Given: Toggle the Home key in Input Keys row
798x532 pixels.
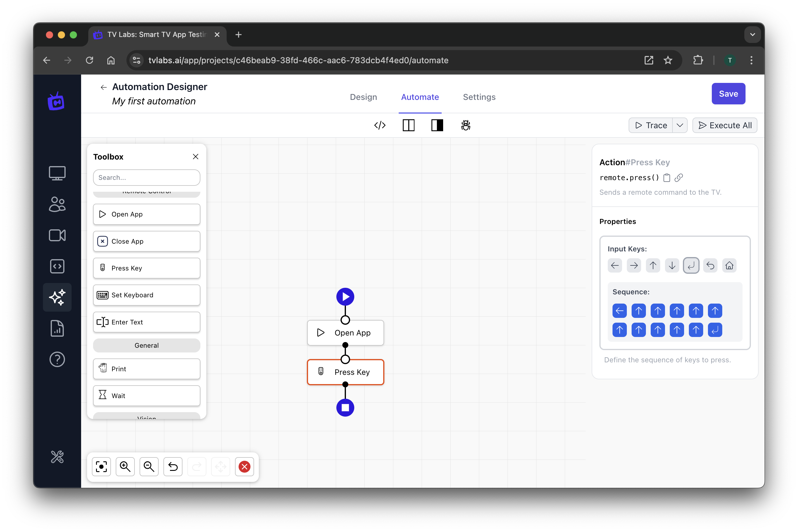Looking at the screenshot, I should point(729,265).
